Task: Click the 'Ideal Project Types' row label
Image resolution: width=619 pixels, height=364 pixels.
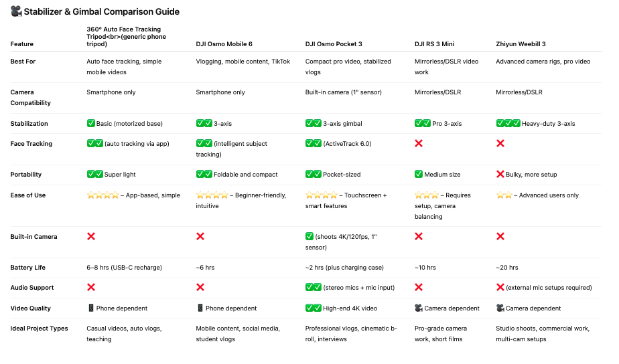Action: (39, 329)
